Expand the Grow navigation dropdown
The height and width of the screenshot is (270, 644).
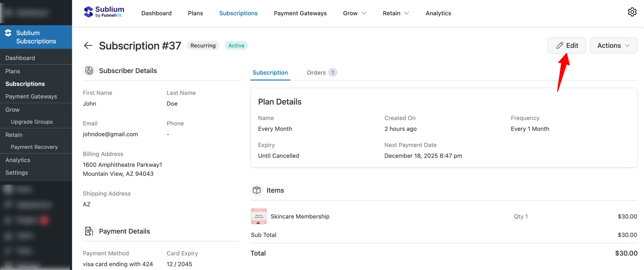pos(354,13)
